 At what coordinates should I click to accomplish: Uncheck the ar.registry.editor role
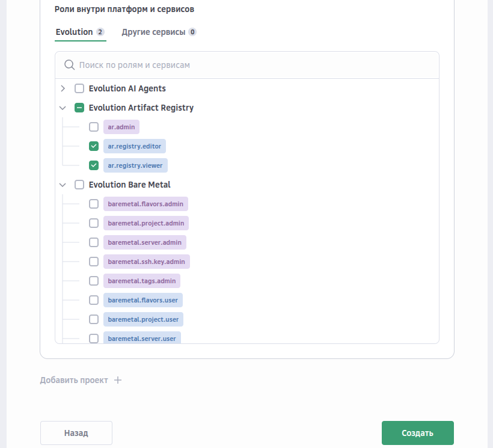click(94, 146)
